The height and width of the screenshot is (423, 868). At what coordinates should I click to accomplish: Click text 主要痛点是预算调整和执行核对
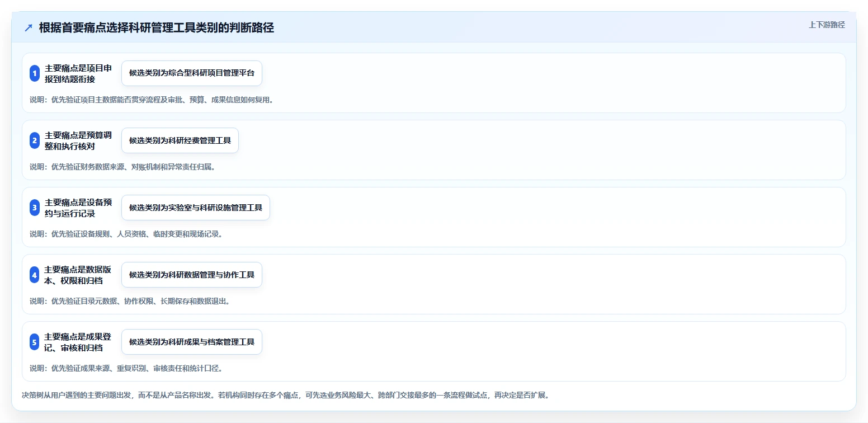point(78,140)
